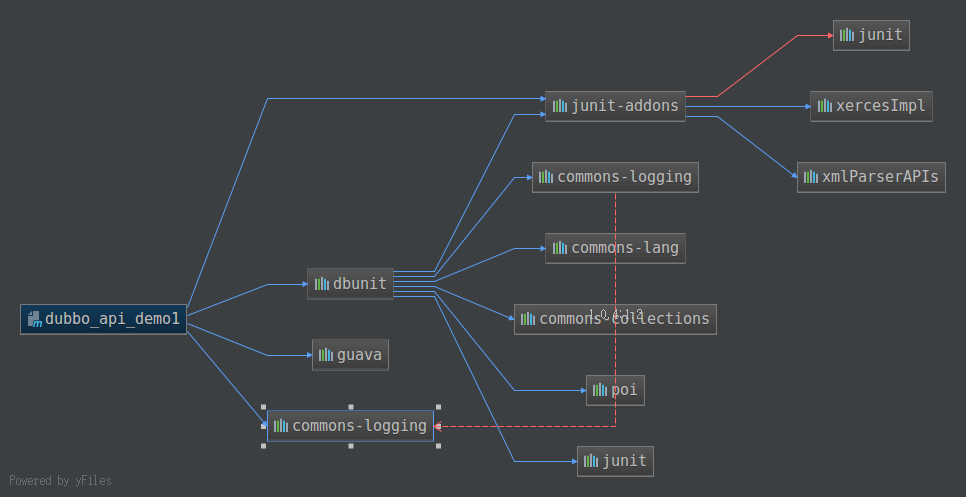Image resolution: width=966 pixels, height=497 pixels.
Task: Click the library icon on xercesImpl node
Action: pos(824,106)
